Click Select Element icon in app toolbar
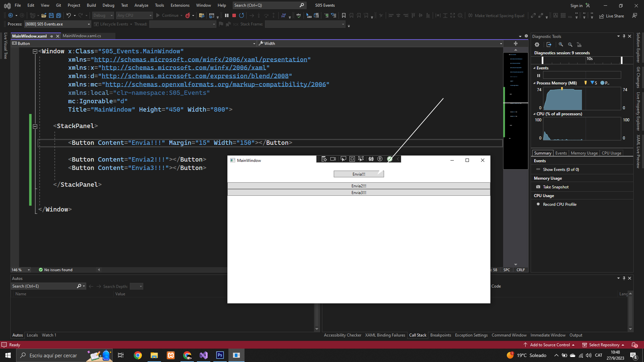644x362 pixels. [x=343, y=159]
